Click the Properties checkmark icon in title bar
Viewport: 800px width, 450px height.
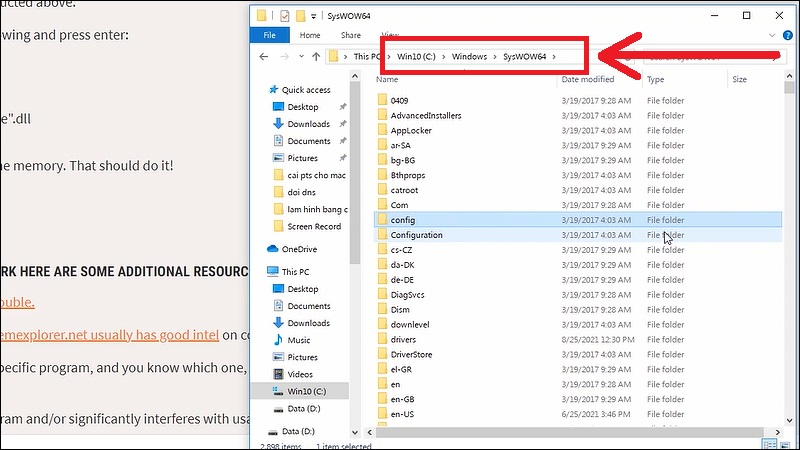[x=285, y=16]
